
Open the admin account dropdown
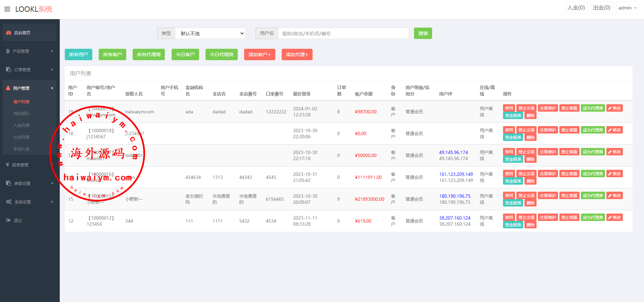(x=627, y=8)
